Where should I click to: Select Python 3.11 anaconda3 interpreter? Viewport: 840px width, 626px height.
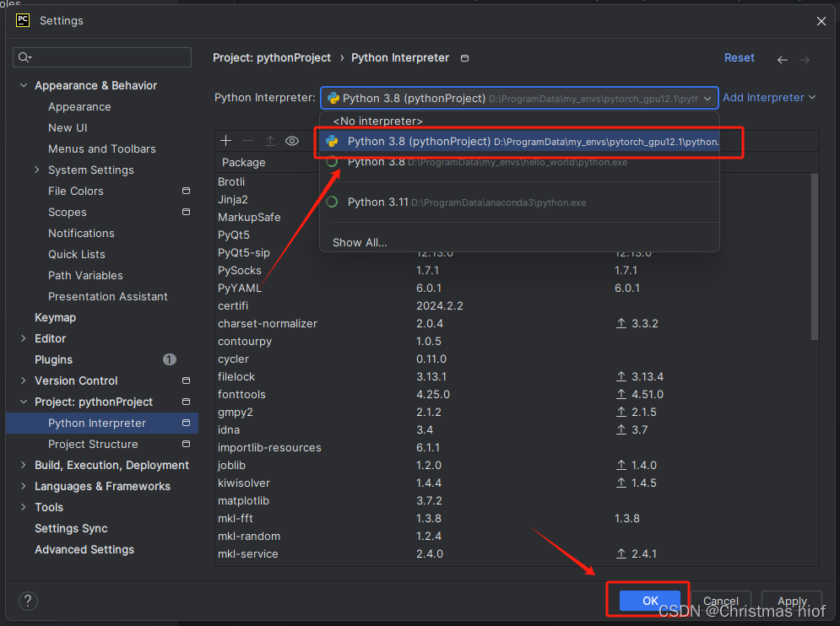[x=519, y=202]
